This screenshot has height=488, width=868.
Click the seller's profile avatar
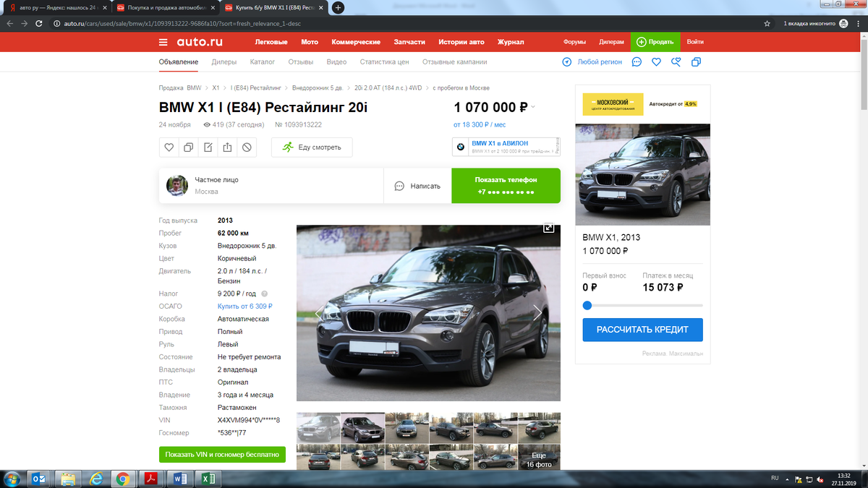coord(177,186)
